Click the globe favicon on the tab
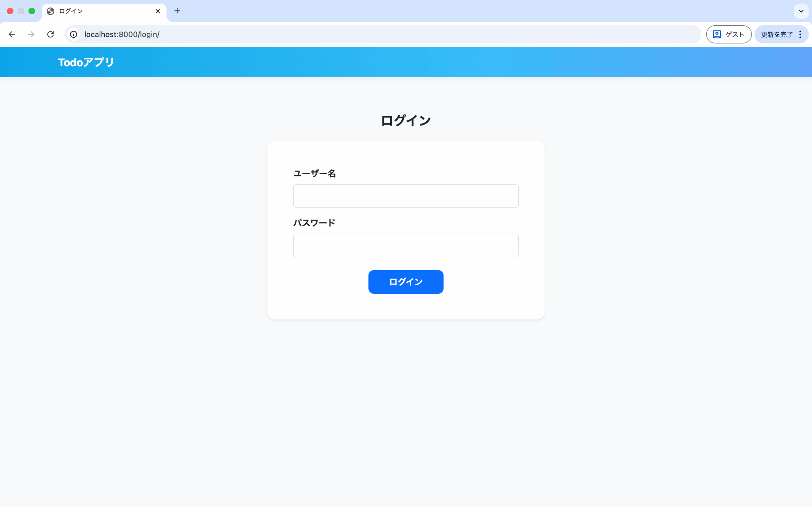The width and height of the screenshot is (812, 507). pos(51,11)
